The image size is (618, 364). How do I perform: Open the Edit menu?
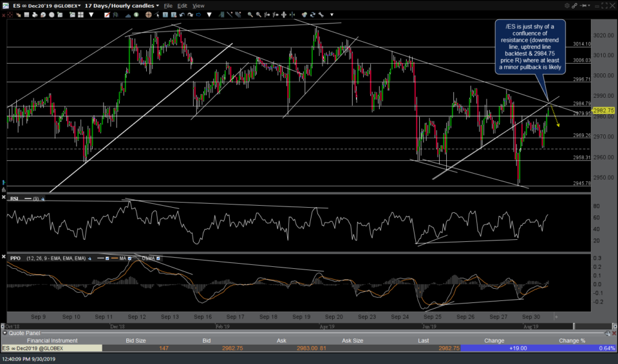point(182,6)
